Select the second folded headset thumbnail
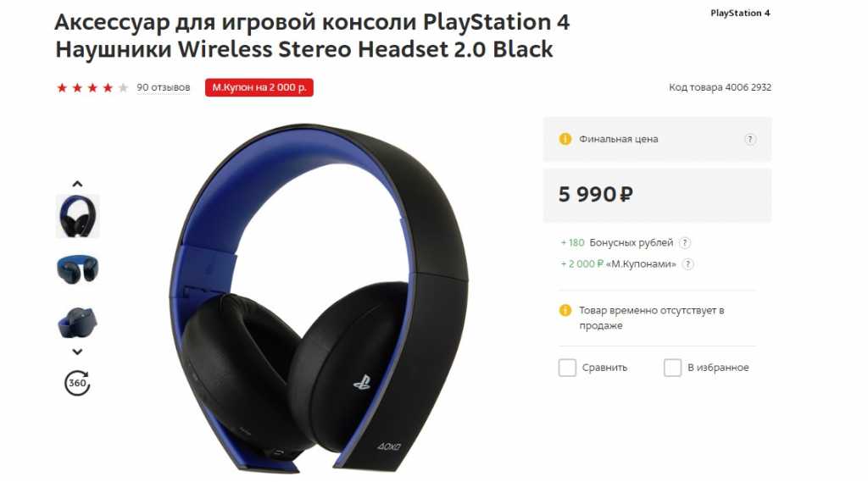The width and height of the screenshot is (868, 482). point(77,269)
